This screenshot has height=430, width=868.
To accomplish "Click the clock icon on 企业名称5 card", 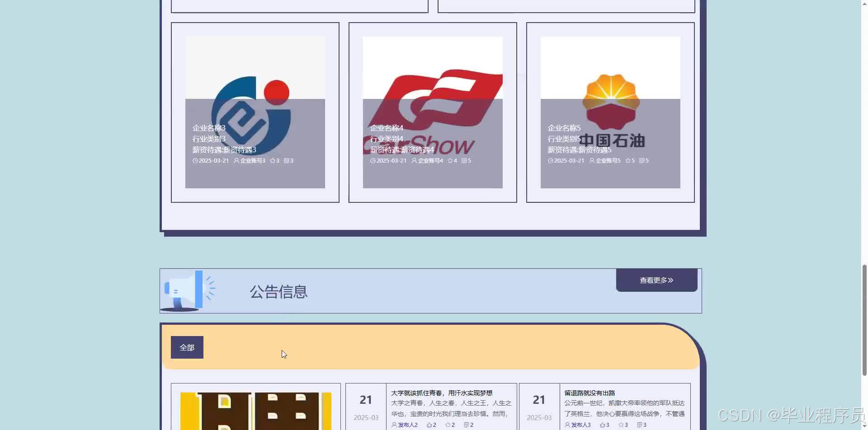I will coord(550,161).
